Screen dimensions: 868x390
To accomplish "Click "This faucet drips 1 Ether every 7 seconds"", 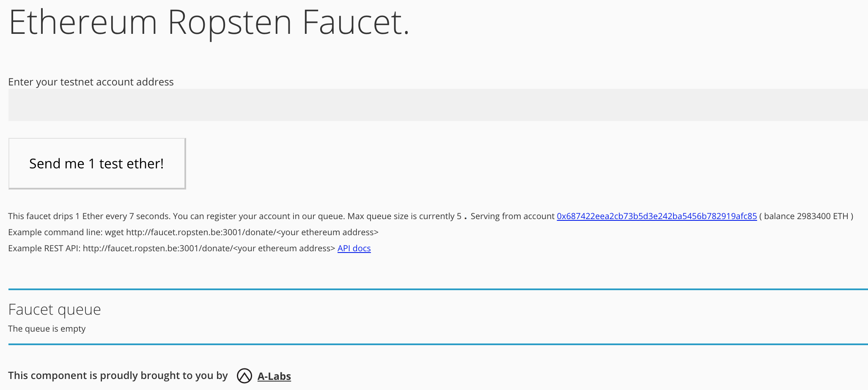I will pyautogui.click(x=89, y=216).
